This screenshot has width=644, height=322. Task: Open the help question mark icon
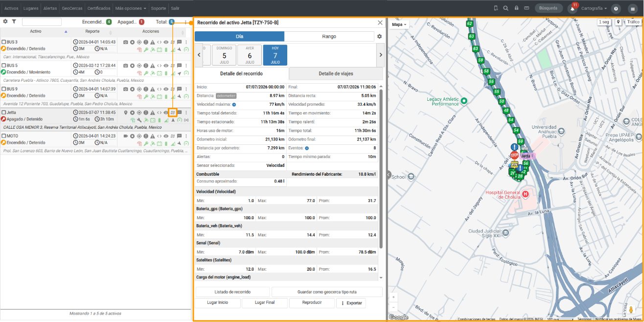pyautogui.click(x=616, y=8)
